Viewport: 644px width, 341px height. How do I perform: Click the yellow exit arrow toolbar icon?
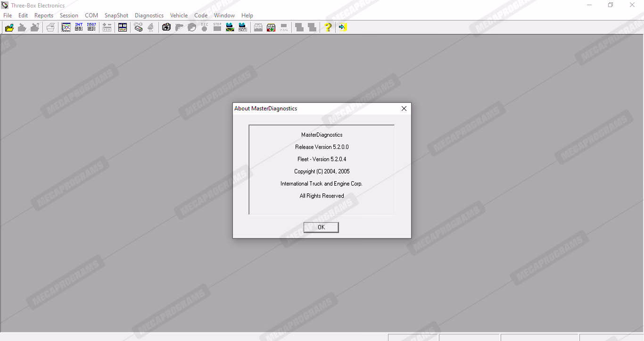click(x=343, y=27)
